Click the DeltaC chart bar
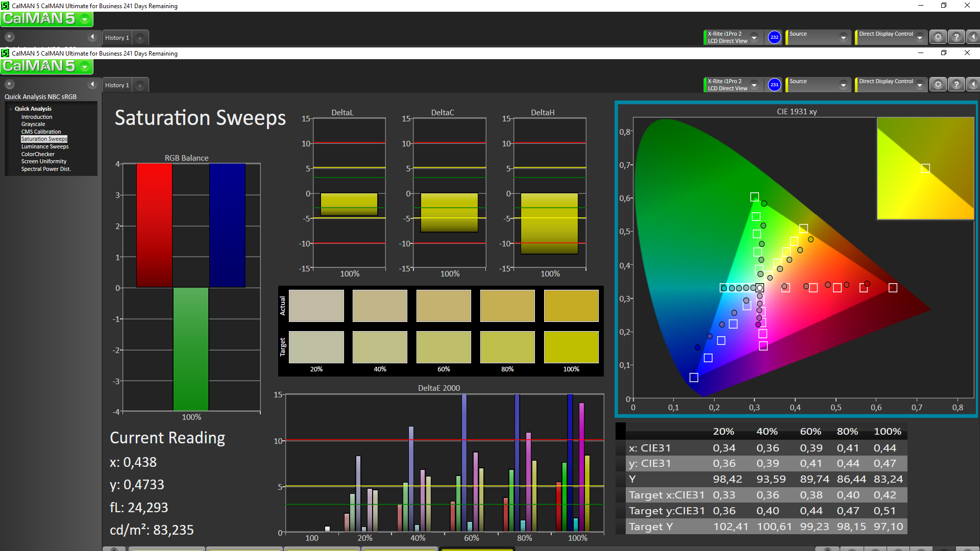The image size is (980, 551). tap(449, 212)
